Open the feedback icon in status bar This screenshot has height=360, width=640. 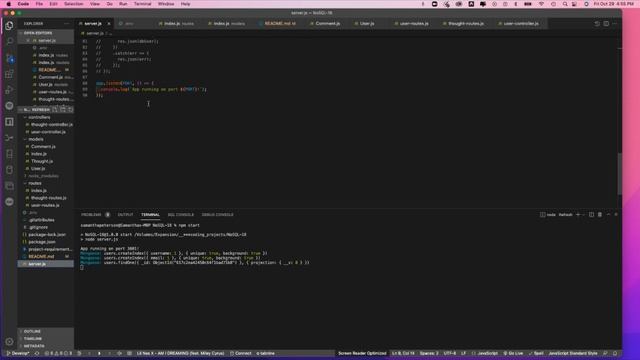605,353
